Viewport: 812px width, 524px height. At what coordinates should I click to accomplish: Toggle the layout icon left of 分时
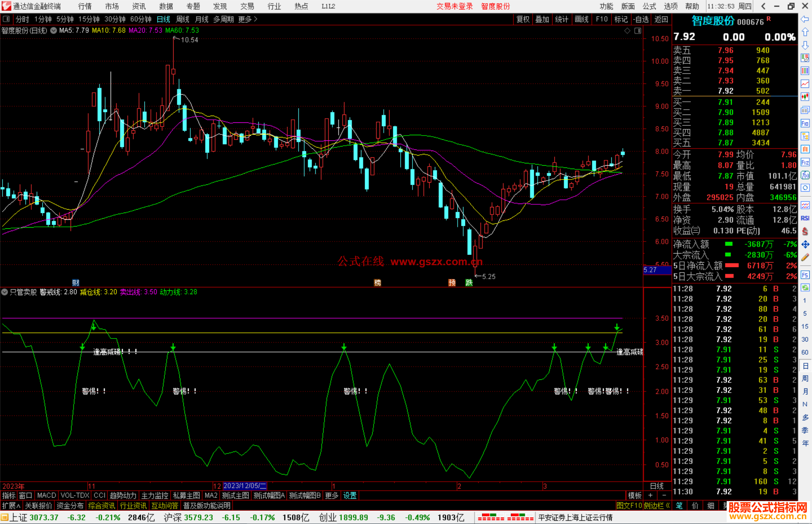6,19
